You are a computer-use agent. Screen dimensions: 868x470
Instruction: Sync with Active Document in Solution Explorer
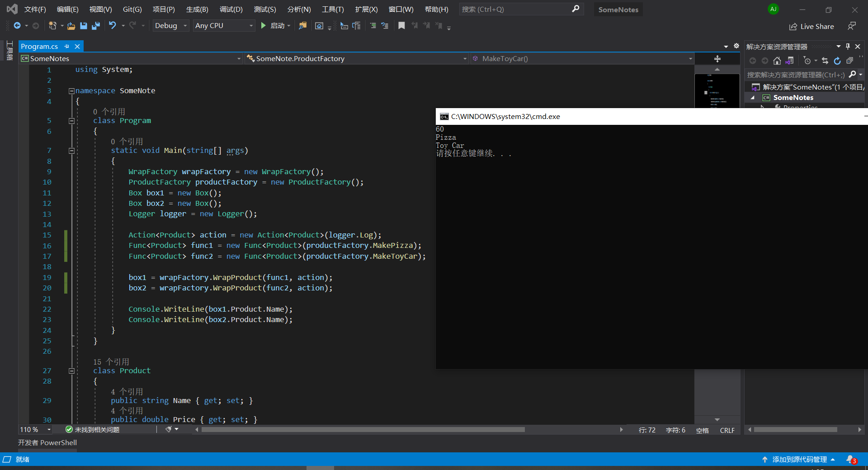coord(825,61)
